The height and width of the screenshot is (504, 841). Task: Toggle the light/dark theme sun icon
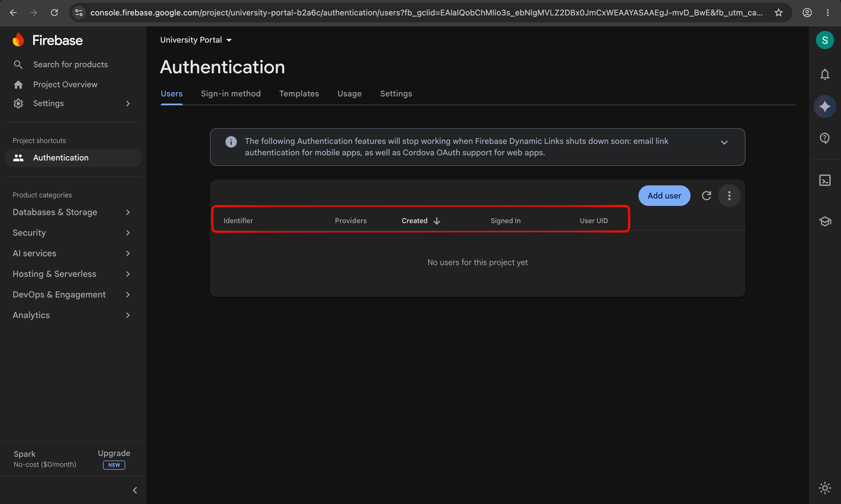(x=825, y=488)
